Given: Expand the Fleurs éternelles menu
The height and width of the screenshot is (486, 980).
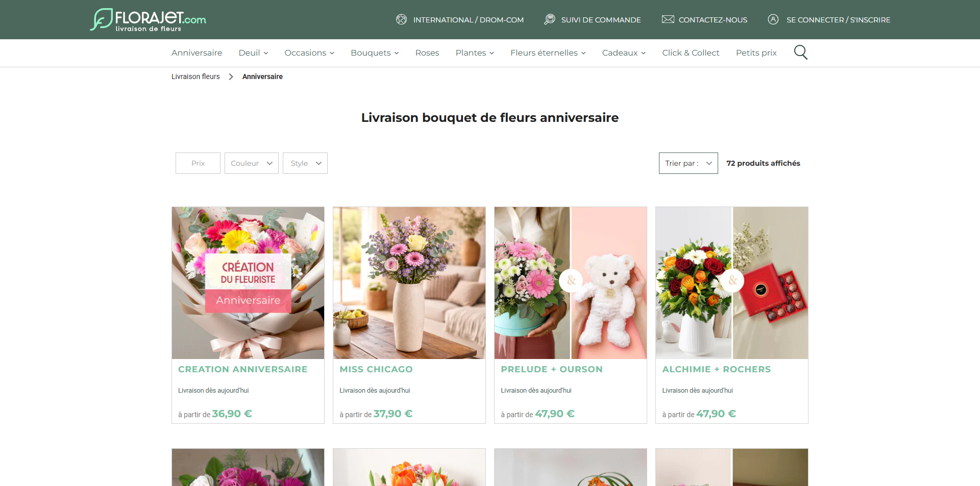Looking at the screenshot, I should pyautogui.click(x=548, y=53).
